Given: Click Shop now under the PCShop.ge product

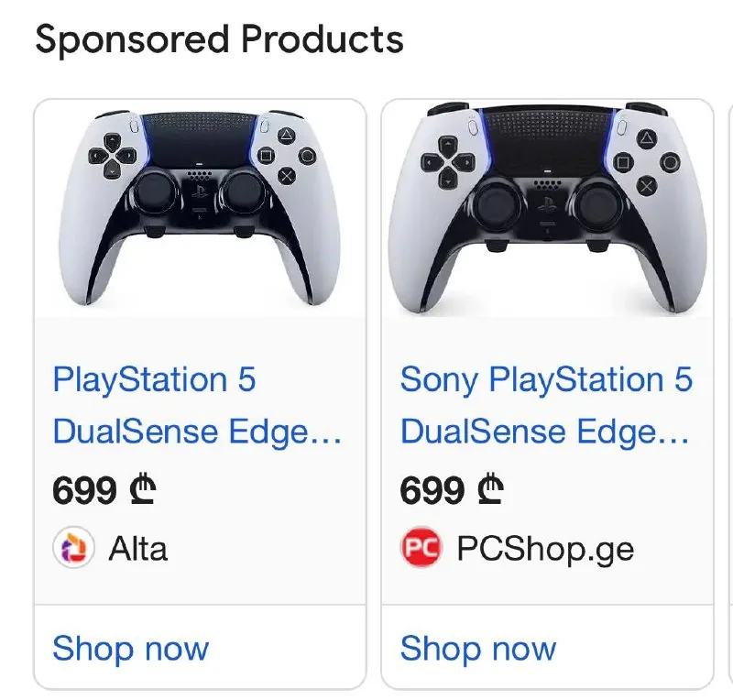Looking at the screenshot, I should coord(478,649).
